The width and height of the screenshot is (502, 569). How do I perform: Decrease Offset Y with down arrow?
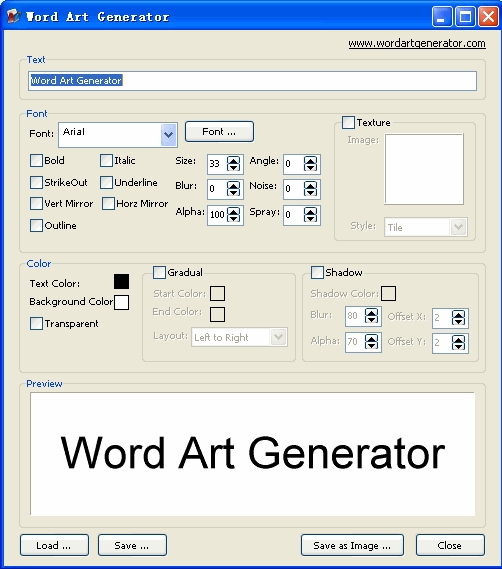pos(458,347)
